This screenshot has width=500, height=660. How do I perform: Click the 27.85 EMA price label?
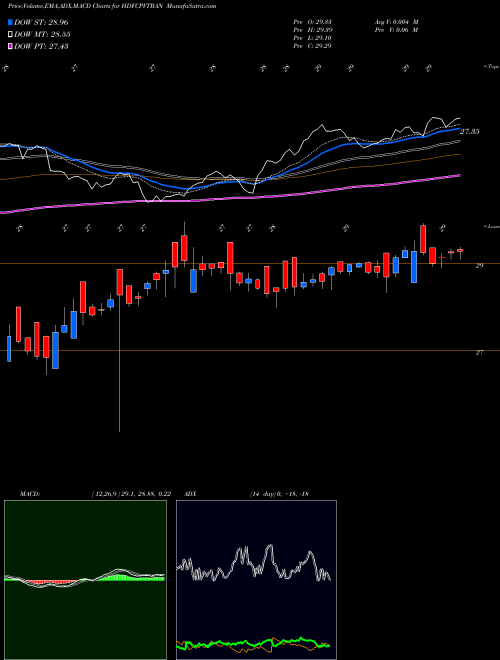point(469,132)
